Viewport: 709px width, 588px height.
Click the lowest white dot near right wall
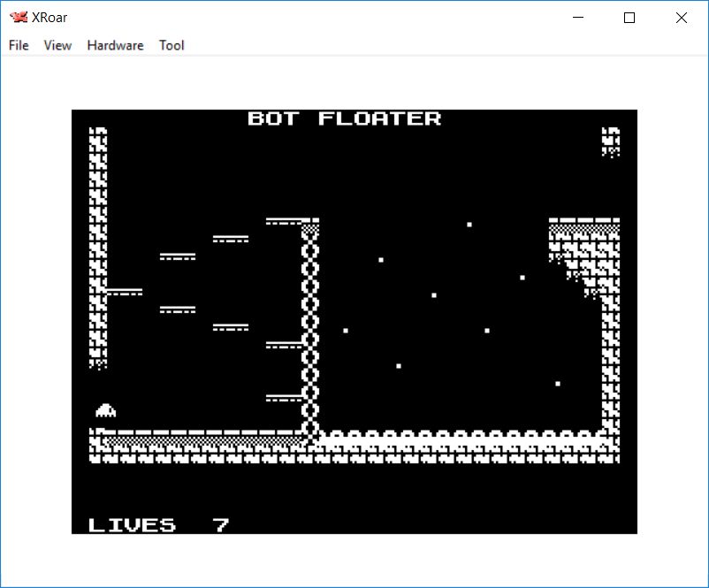tap(558, 384)
